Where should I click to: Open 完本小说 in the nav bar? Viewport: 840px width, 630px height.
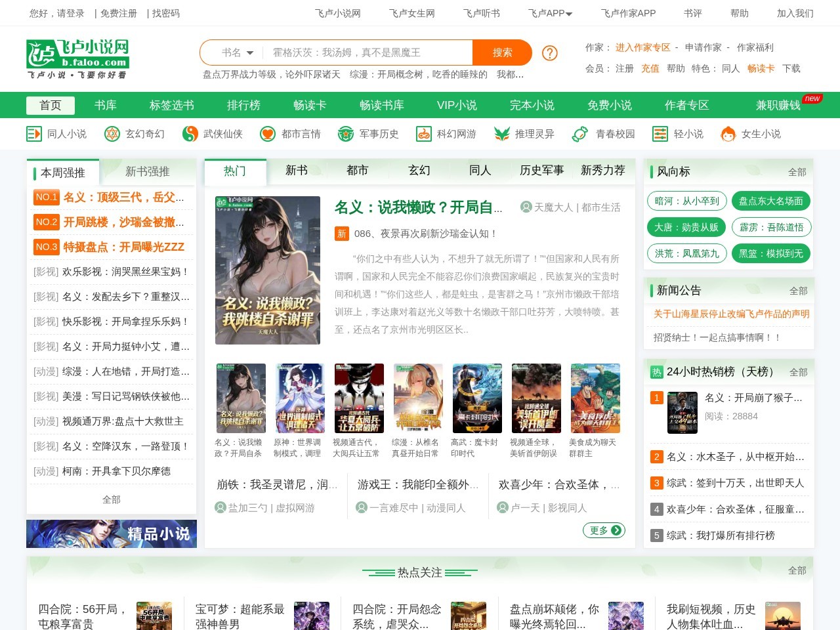tap(532, 105)
